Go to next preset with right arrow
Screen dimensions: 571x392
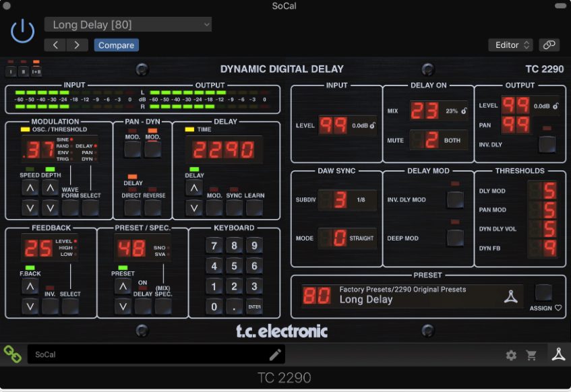tap(77, 45)
